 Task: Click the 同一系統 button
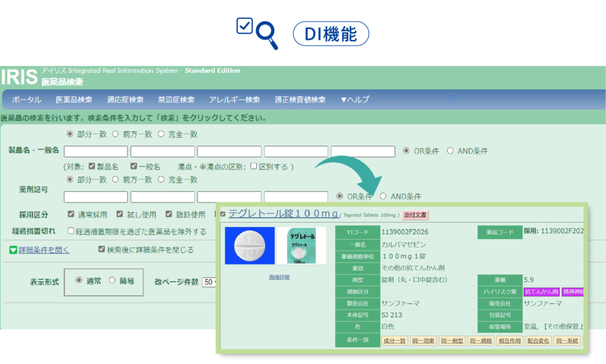click(x=567, y=341)
